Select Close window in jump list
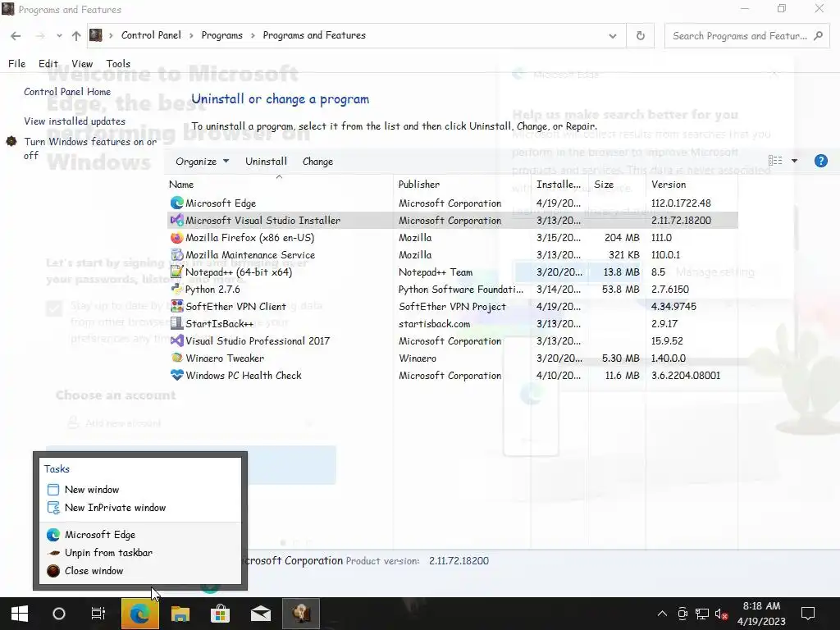 click(x=140, y=571)
